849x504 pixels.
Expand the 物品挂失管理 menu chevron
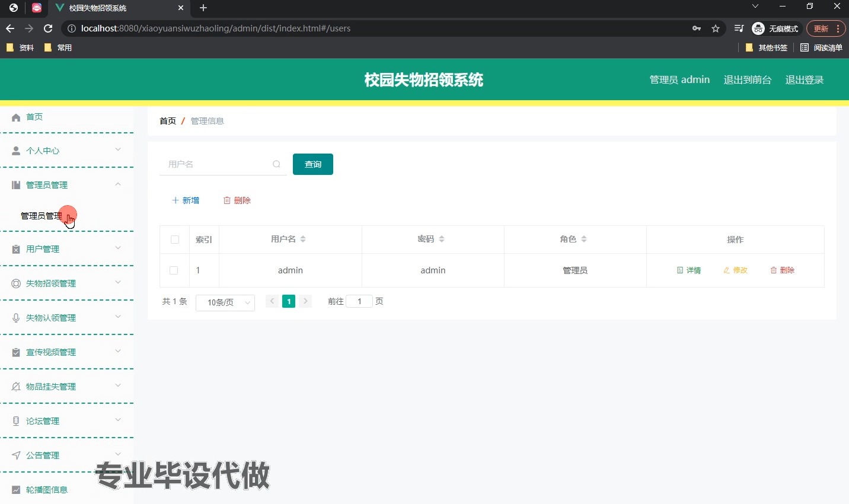pos(118,385)
